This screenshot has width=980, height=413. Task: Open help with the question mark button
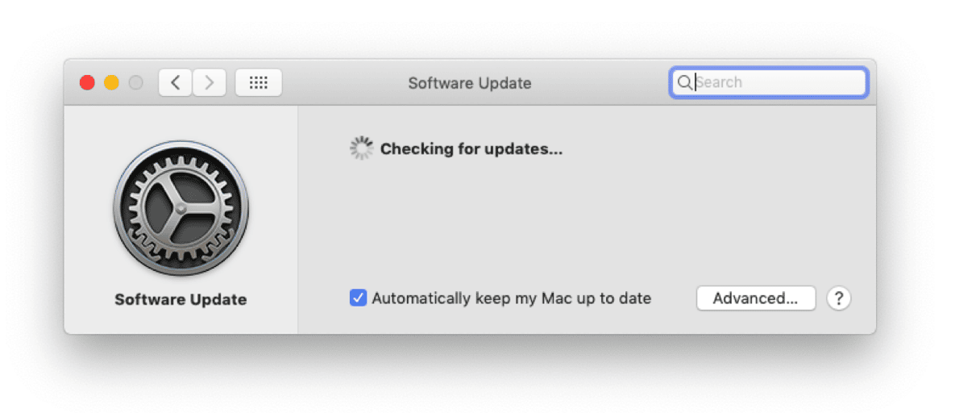pyautogui.click(x=838, y=298)
